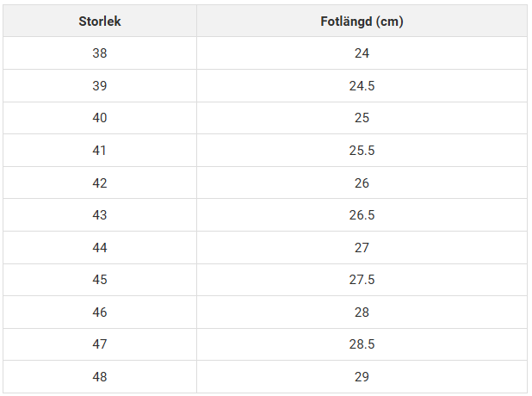The image size is (532, 396).
Task: Click the 28.5 foot length cell
Action: coord(362,344)
